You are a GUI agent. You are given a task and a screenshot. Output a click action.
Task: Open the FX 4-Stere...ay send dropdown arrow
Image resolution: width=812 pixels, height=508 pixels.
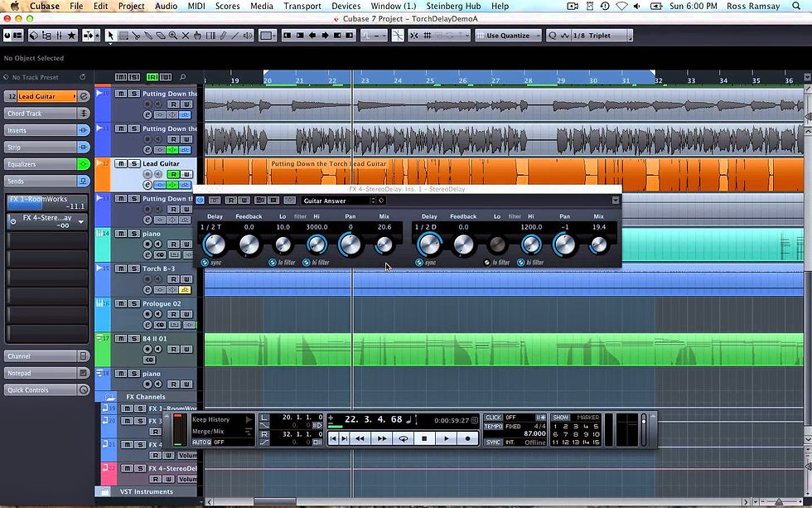click(x=81, y=221)
